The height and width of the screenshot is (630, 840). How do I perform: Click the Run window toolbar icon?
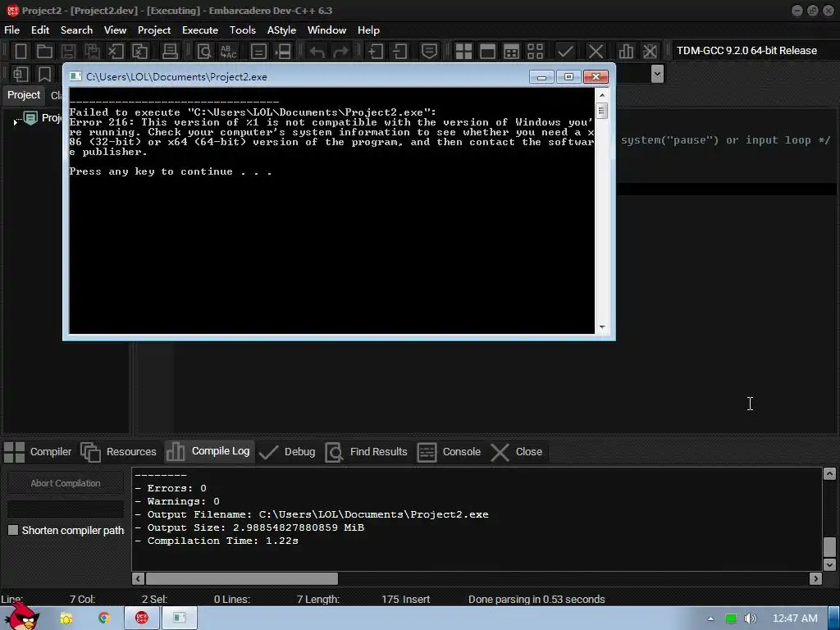point(487,52)
